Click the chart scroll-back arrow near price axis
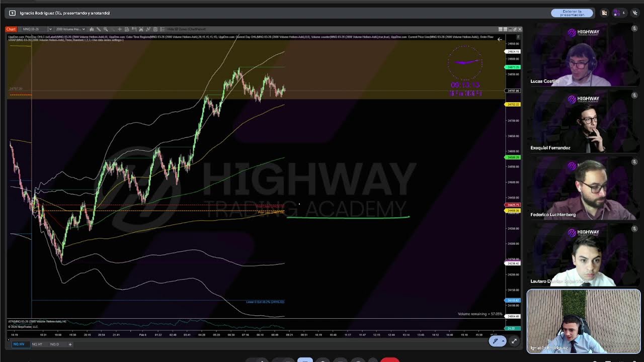The width and height of the screenshot is (644, 362). click(x=500, y=39)
